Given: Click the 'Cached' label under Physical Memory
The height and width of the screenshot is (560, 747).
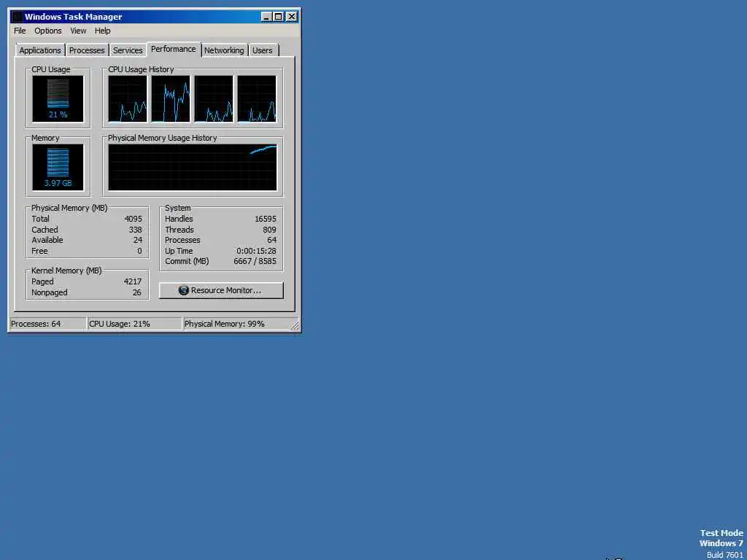Looking at the screenshot, I should tap(44, 230).
